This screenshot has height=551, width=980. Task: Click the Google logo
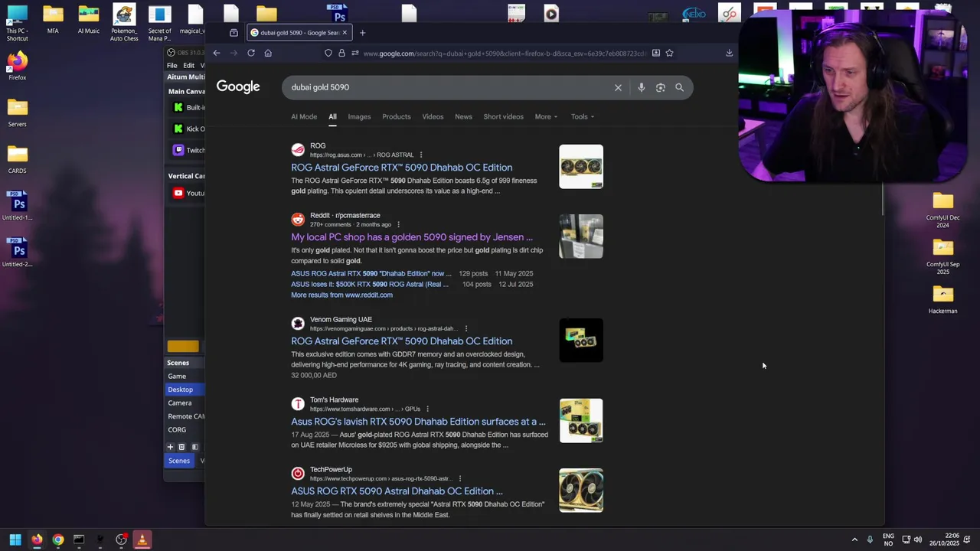click(x=238, y=86)
